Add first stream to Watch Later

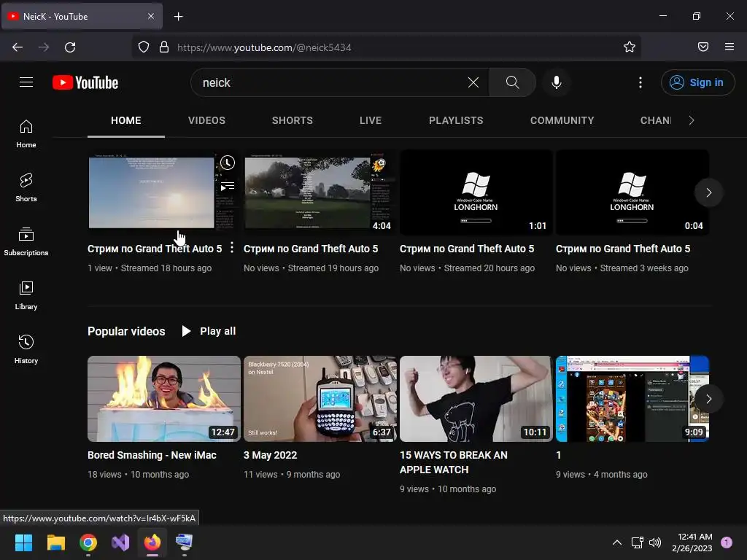[228, 163]
